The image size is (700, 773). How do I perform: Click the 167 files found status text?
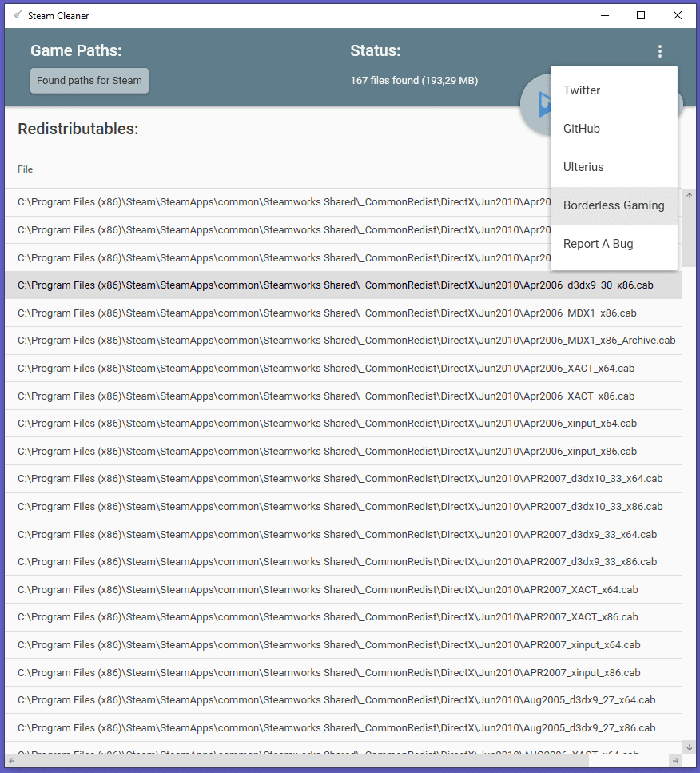click(x=414, y=81)
